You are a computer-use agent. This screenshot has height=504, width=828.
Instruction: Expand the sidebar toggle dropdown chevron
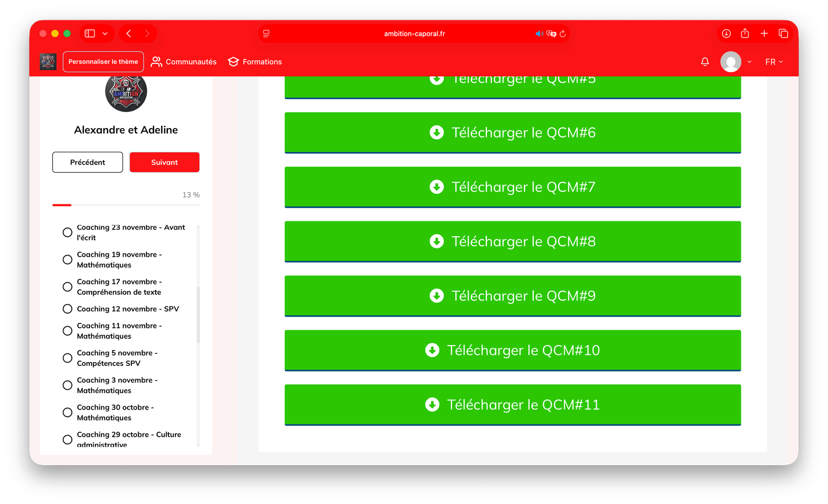pyautogui.click(x=105, y=34)
